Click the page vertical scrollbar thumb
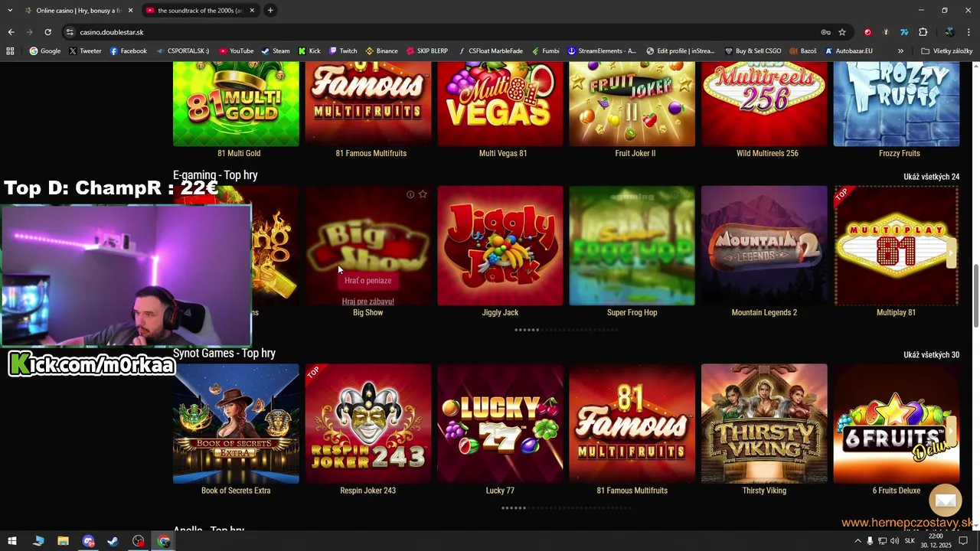 tap(975, 296)
